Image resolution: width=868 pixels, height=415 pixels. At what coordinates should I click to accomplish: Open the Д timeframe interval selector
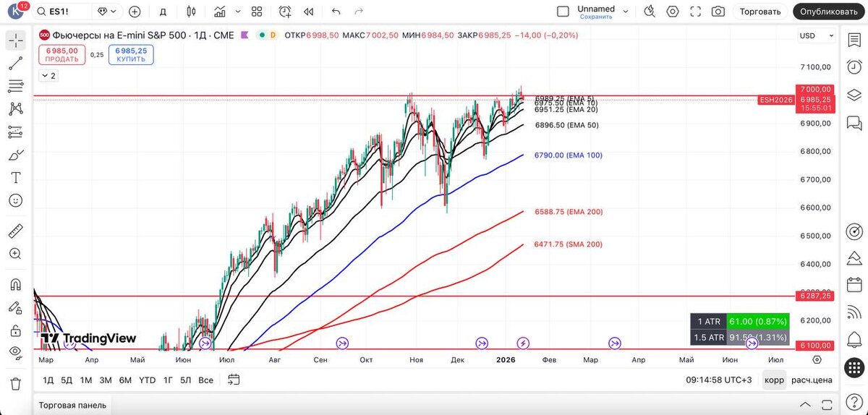tap(163, 12)
